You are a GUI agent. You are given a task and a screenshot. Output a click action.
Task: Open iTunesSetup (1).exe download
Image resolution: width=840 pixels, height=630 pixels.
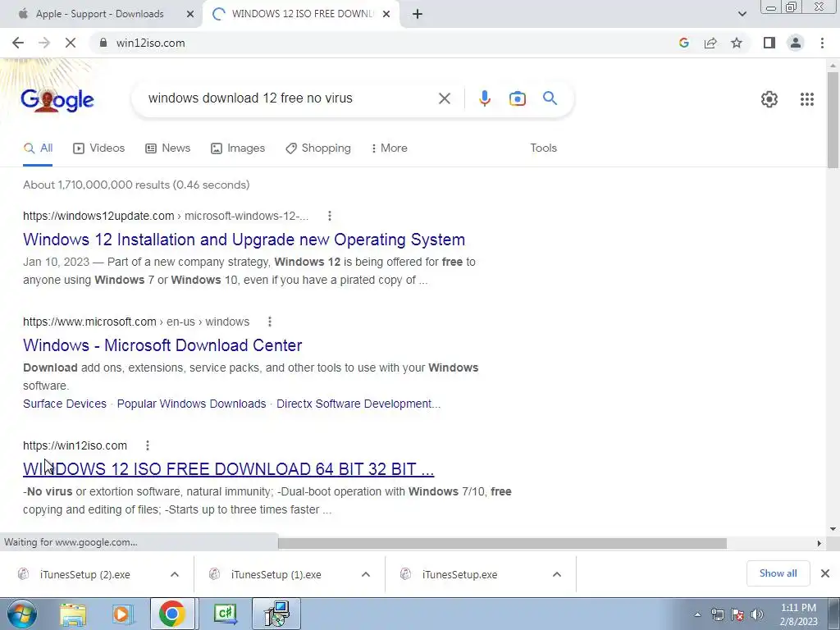pos(276,575)
